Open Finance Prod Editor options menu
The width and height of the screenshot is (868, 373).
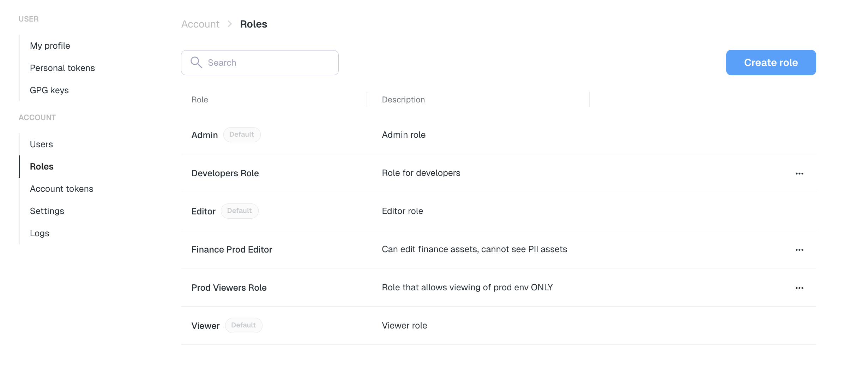[x=799, y=250]
